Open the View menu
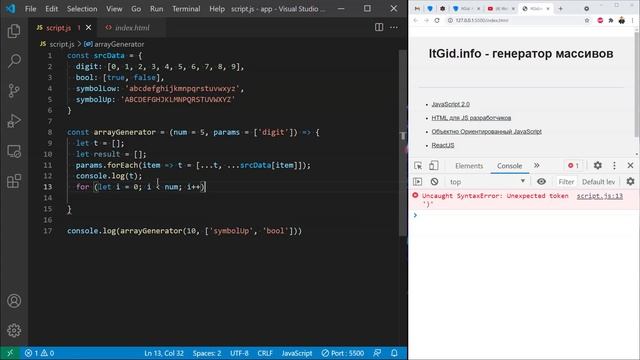The width and height of the screenshot is (640, 360). coord(114,9)
